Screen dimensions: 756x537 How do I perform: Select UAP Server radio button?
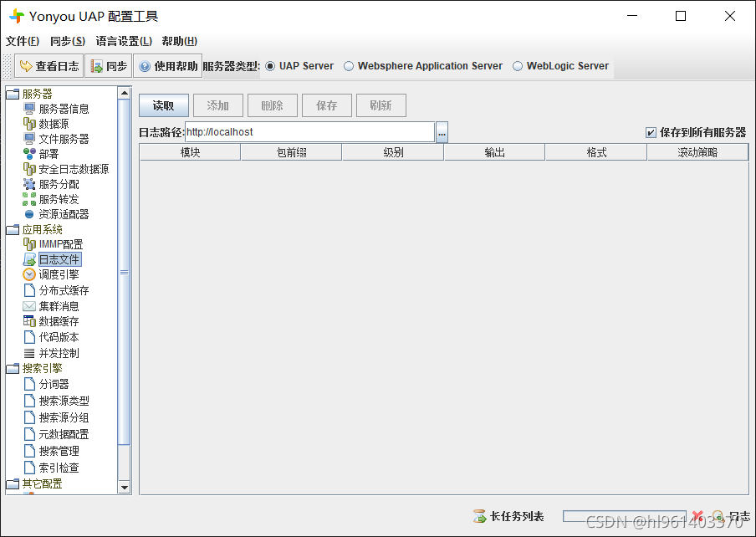(x=270, y=66)
